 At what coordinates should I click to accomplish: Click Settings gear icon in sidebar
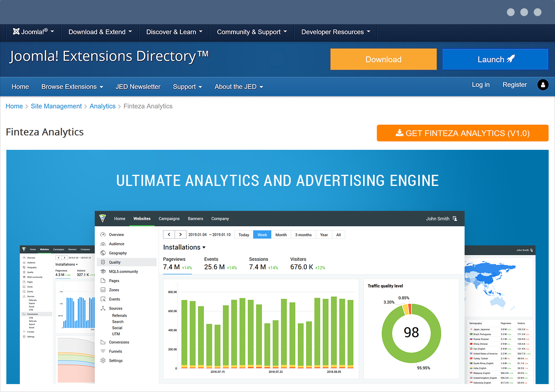point(103,361)
